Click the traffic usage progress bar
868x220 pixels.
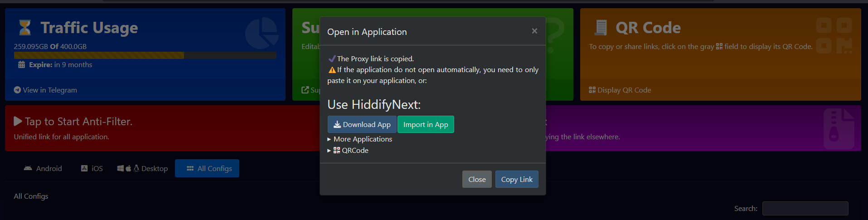pyautogui.click(x=145, y=55)
